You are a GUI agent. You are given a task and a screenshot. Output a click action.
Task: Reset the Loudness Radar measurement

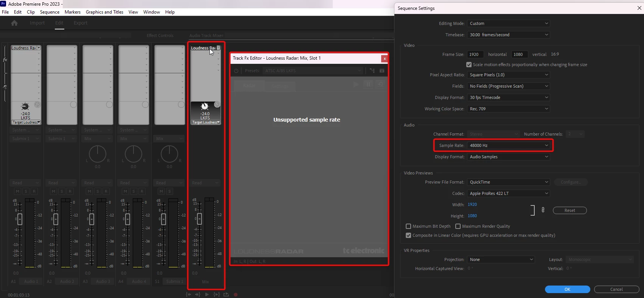click(x=380, y=84)
